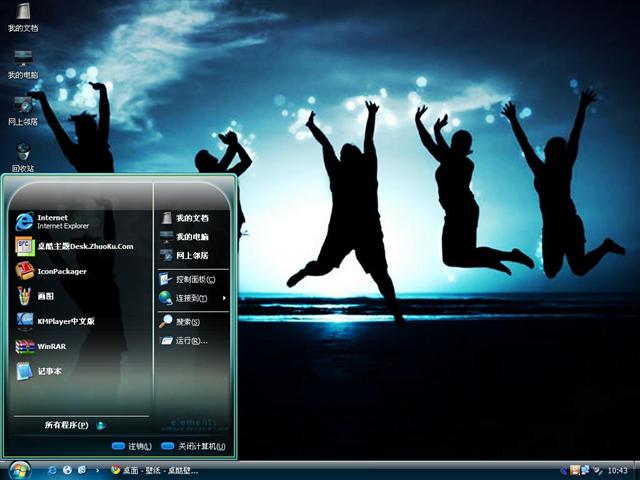Open 网上邻居 desktop icon
Viewport: 640px width, 480px height.
click(23, 108)
